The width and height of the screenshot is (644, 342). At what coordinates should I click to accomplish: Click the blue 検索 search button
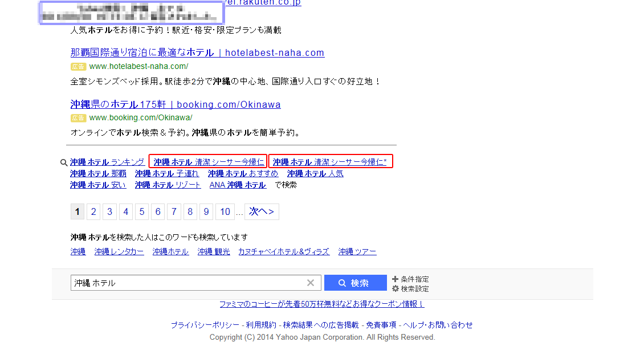(355, 283)
